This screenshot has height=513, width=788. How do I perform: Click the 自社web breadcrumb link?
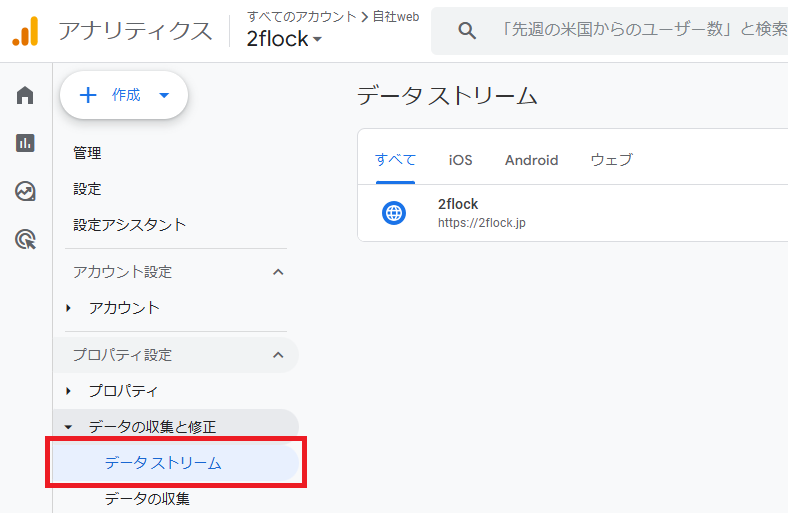396,17
